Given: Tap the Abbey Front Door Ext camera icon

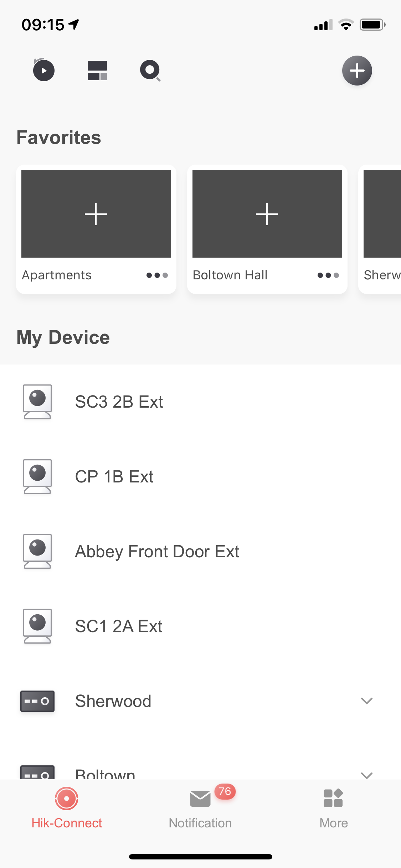Looking at the screenshot, I should [x=37, y=551].
